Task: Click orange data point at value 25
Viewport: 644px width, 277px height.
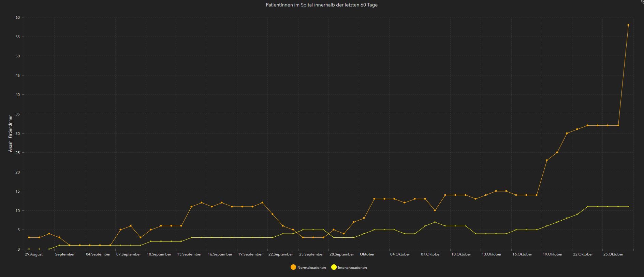Action: pos(557,152)
